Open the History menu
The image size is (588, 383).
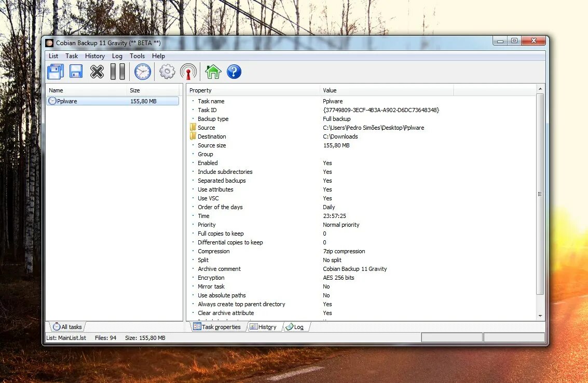[x=95, y=56]
